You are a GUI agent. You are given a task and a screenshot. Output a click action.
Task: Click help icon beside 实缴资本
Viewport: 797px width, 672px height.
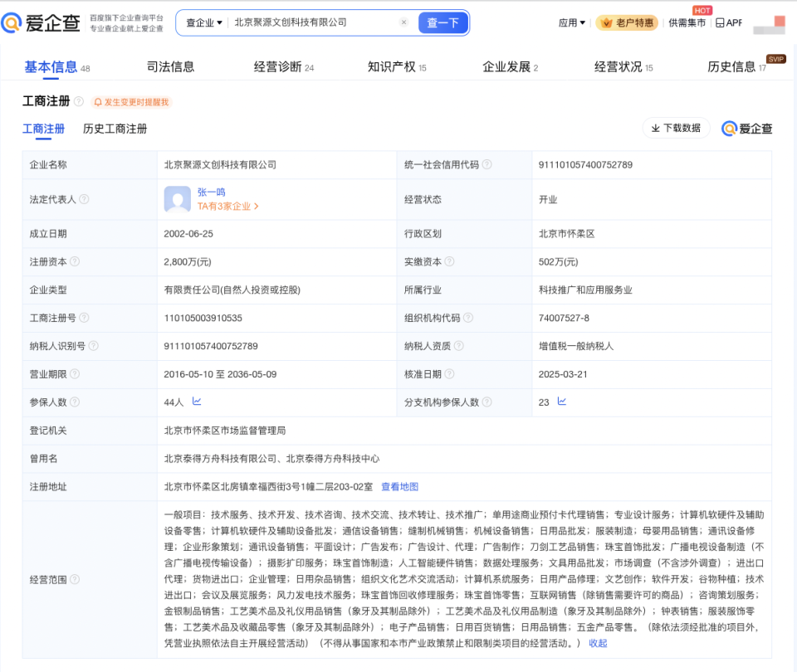pyautogui.click(x=449, y=261)
